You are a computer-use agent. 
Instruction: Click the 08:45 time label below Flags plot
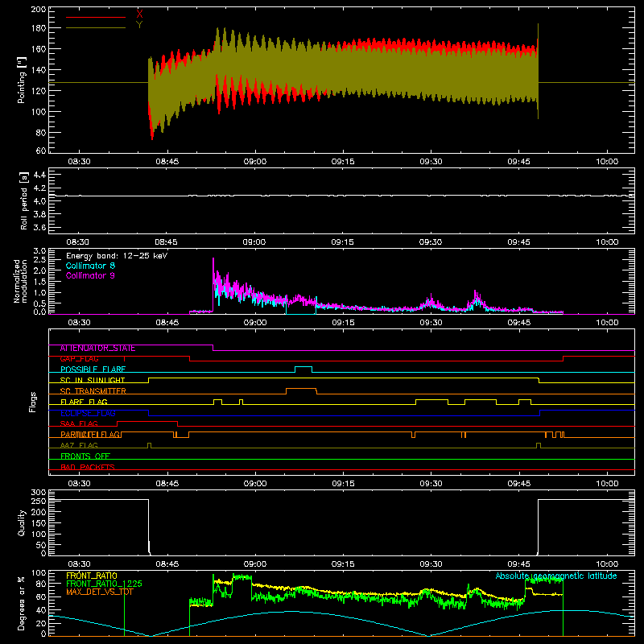coord(167,484)
